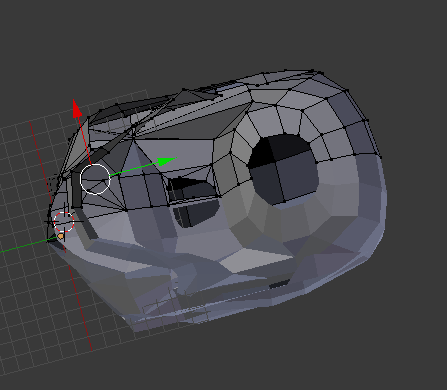Grab the green axis manipulator arrowhead
Image resolution: width=447 pixels, height=390 pixels.
pyautogui.click(x=167, y=161)
